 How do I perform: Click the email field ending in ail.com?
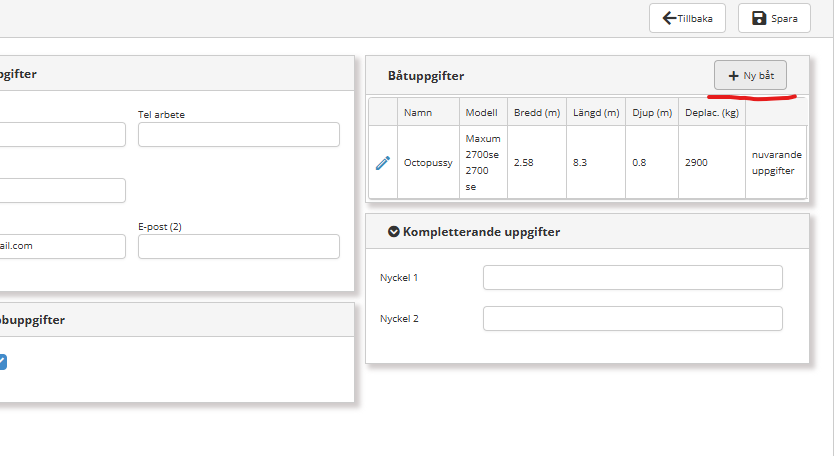click(62, 247)
